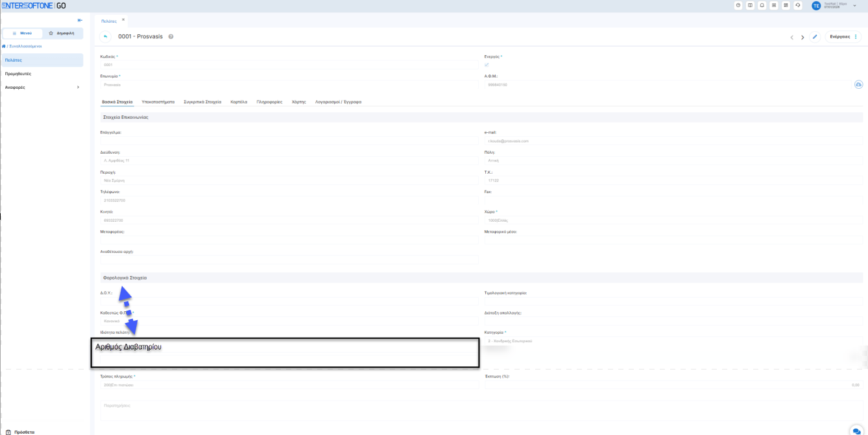Screen dimensions: 868x435
Task: Open the Λογαριασμοί / Έγγραφα tab
Action: (338, 102)
